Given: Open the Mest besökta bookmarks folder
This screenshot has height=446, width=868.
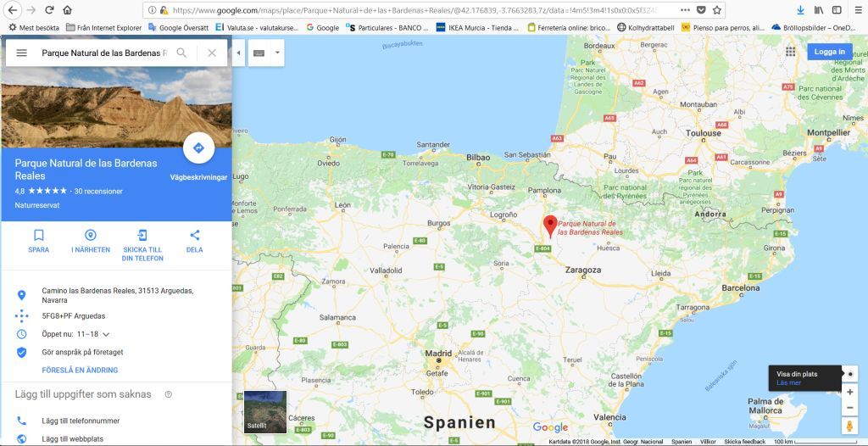Looking at the screenshot, I should pyautogui.click(x=34, y=27).
